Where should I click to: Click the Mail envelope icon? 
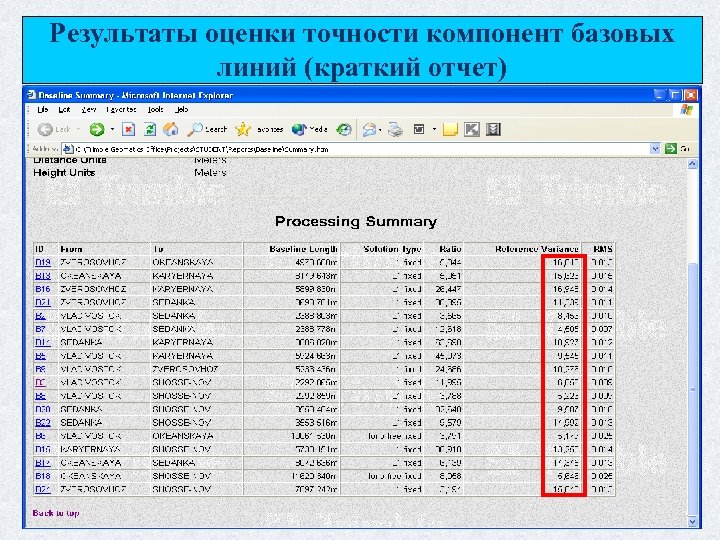pos(369,130)
